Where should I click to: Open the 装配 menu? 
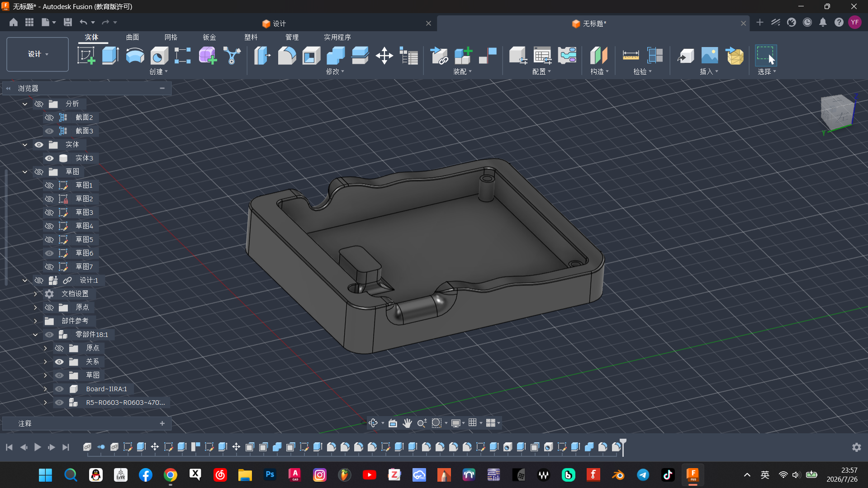pos(462,71)
